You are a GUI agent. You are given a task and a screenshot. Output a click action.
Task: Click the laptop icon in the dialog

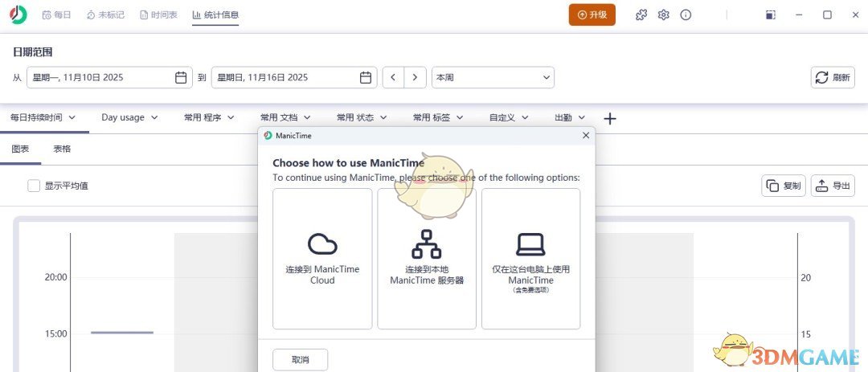[531, 244]
